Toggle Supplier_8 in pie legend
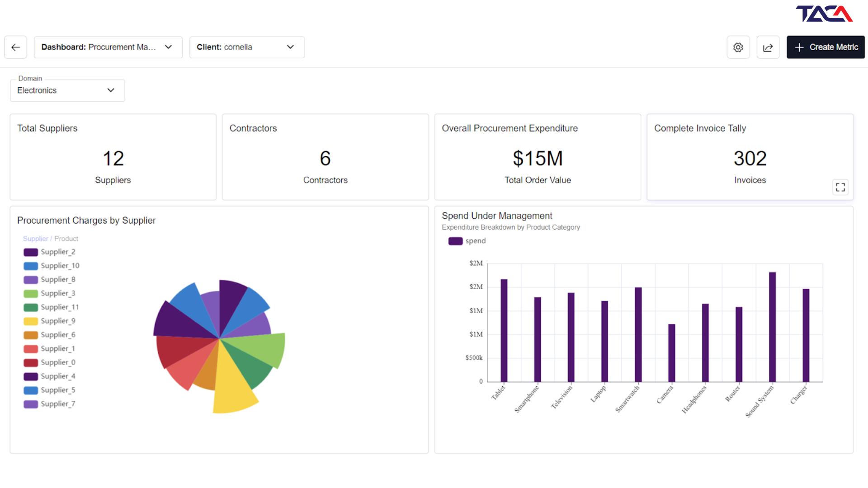This screenshot has height=488, width=868. (x=50, y=280)
